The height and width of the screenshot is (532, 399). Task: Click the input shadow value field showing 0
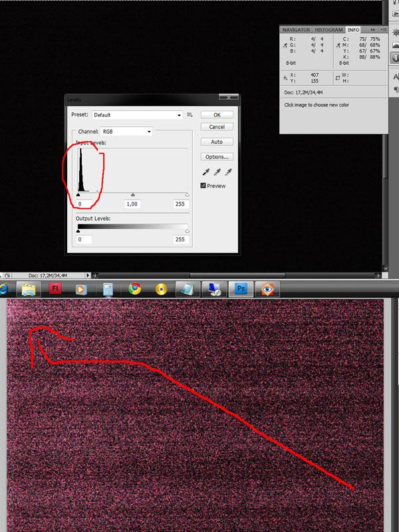(84, 204)
